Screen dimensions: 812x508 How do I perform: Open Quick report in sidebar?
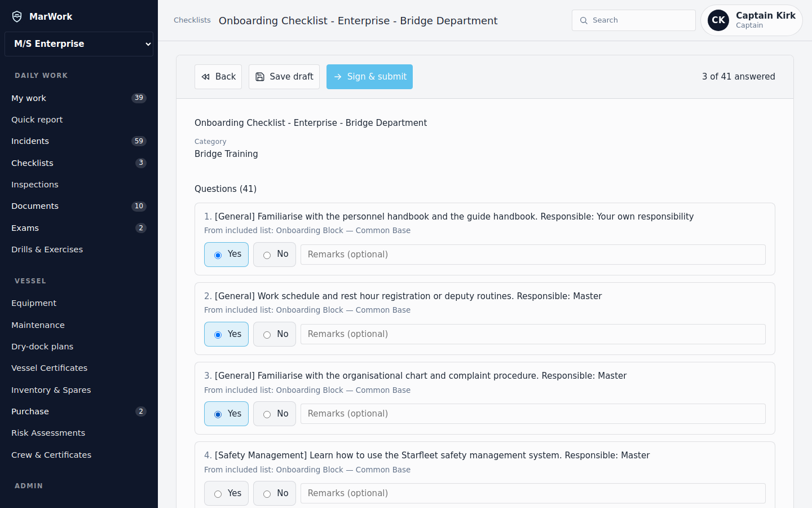(x=79, y=120)
